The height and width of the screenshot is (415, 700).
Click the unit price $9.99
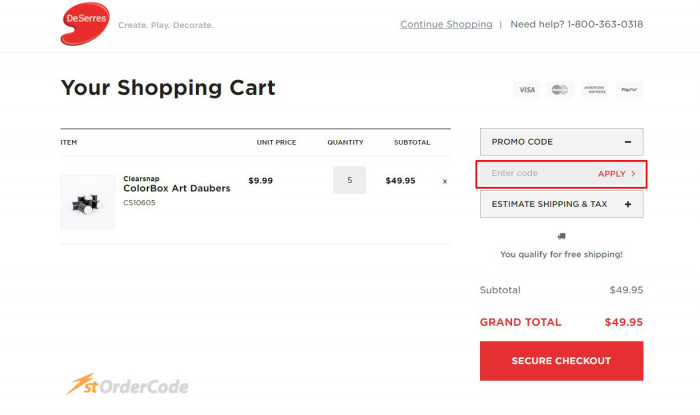pos(261,181)
